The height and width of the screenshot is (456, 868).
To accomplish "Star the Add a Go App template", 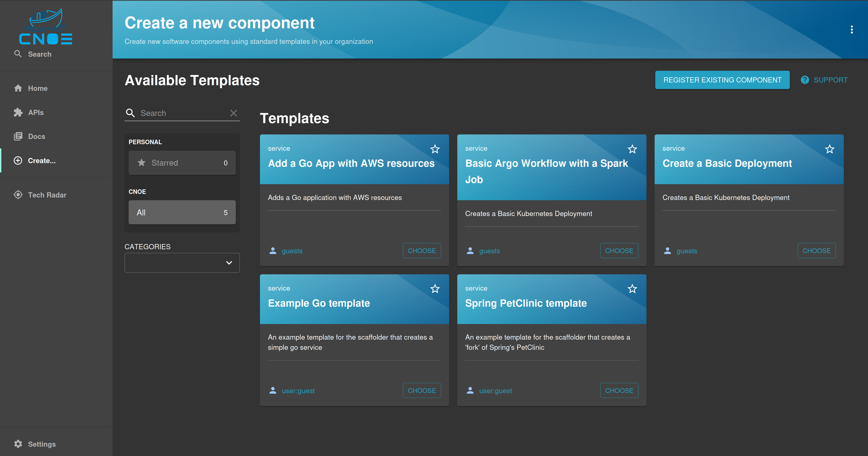I will (x=435, y=149).
